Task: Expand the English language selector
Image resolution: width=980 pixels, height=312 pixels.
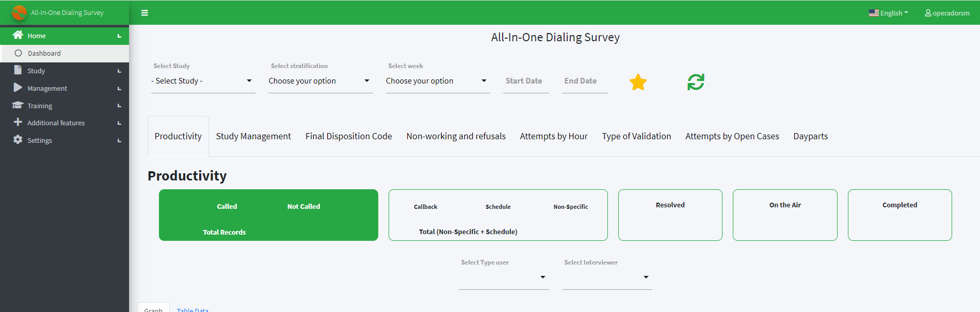Action: click(x=888, y=13)
